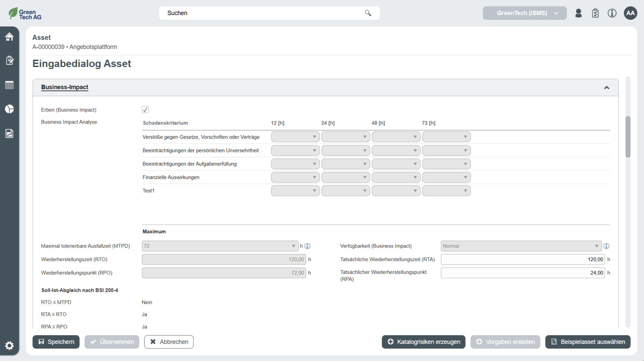The height and width of the screenshot is (361, 644).
Task: Click the Business-Impact section title
Action: (65, 87)
